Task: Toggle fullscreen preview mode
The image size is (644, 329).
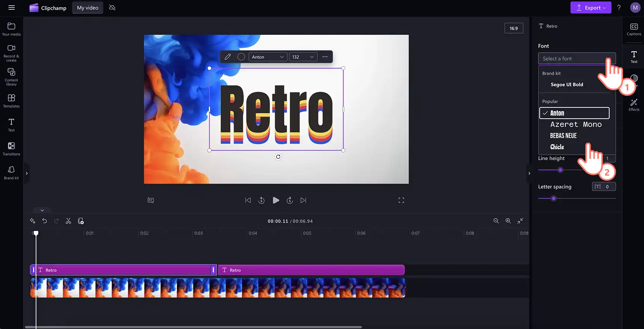Action: coord(401,200)
